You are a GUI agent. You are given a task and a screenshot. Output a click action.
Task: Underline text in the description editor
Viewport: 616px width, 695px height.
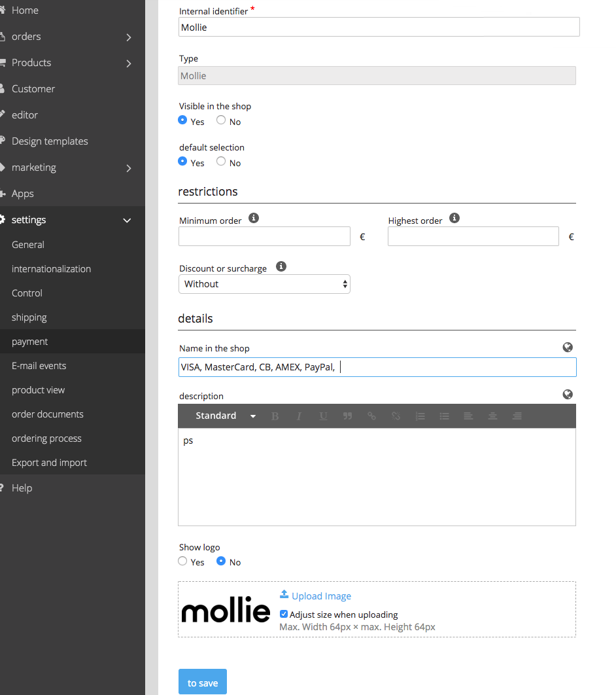pyautogui.click(x=323, y=416)
